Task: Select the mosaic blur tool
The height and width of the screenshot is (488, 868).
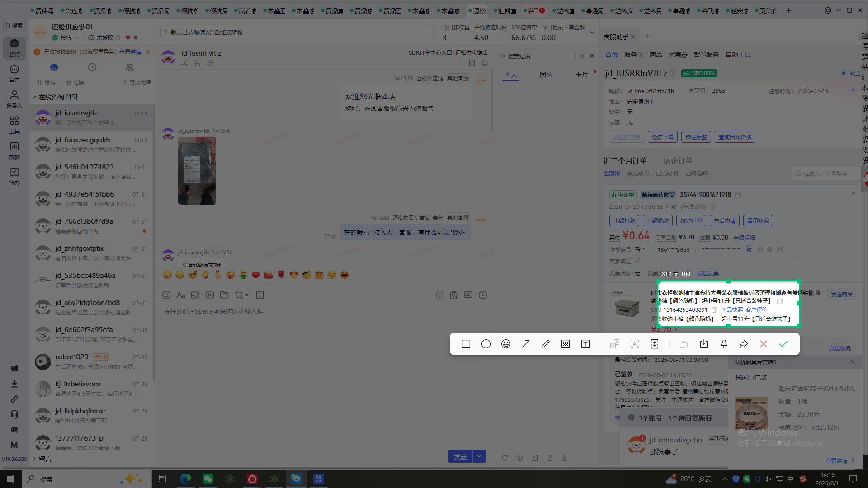Action: [x=566, y=344]
